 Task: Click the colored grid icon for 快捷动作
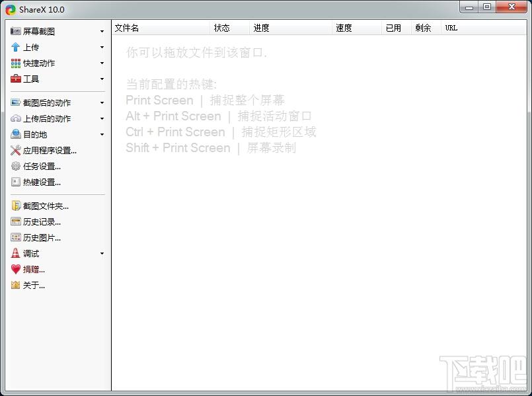pos(16,63)
